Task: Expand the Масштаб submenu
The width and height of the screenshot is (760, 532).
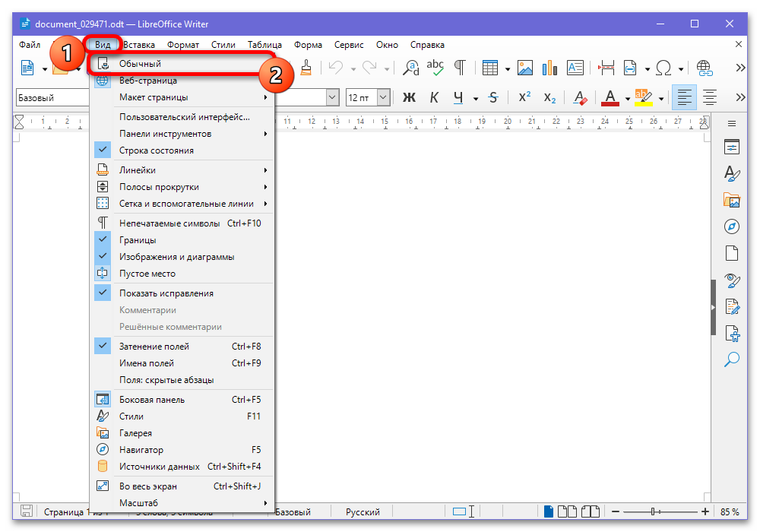Action: pyautogui.click(x=182, y=503)
